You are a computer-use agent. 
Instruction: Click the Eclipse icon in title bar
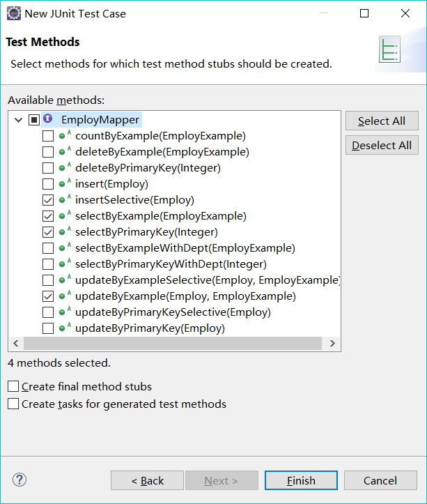click(14, 13)
